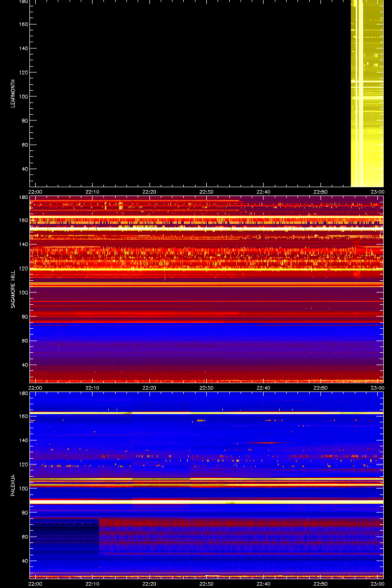The width and height of the screenshot is (392, 588).
Task: Click 22:40 time label on Learmonth axis
Action: point(263,192)
